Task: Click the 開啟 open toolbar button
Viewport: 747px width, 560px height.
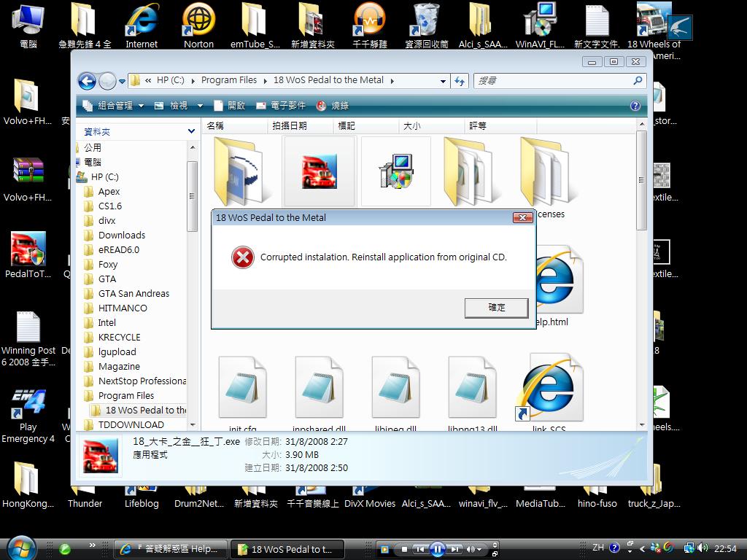Action: click(229, 106)
